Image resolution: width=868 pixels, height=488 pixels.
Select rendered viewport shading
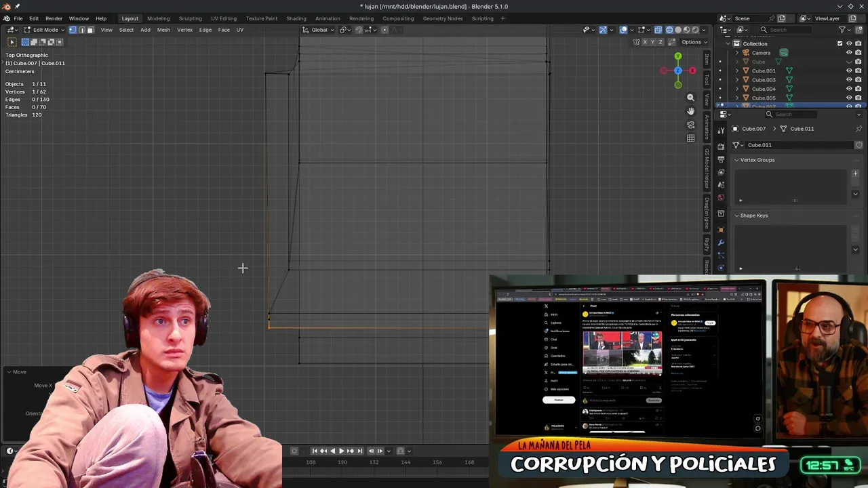coord(694,30)
